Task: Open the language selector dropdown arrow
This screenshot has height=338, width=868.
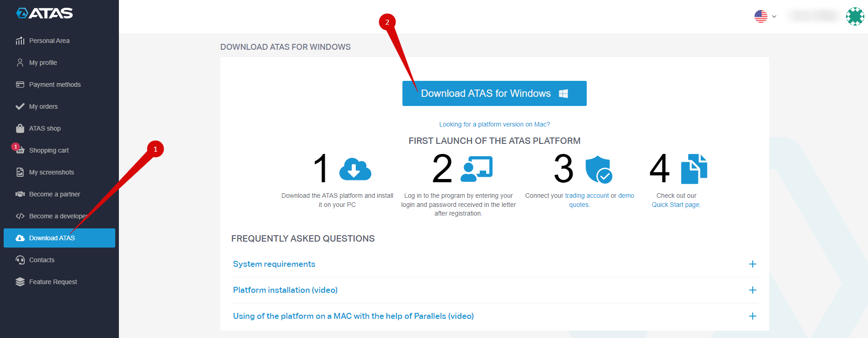Action: pos(774,16)
